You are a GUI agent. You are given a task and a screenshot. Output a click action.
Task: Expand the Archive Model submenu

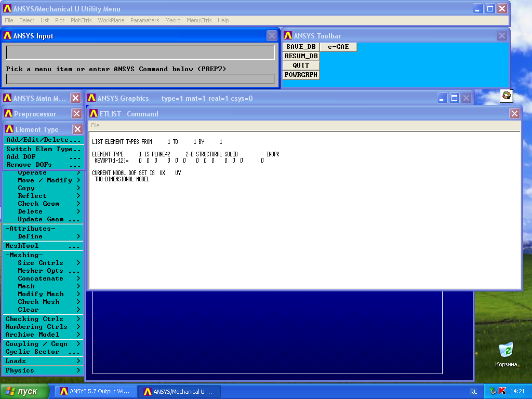coord(44,335)
